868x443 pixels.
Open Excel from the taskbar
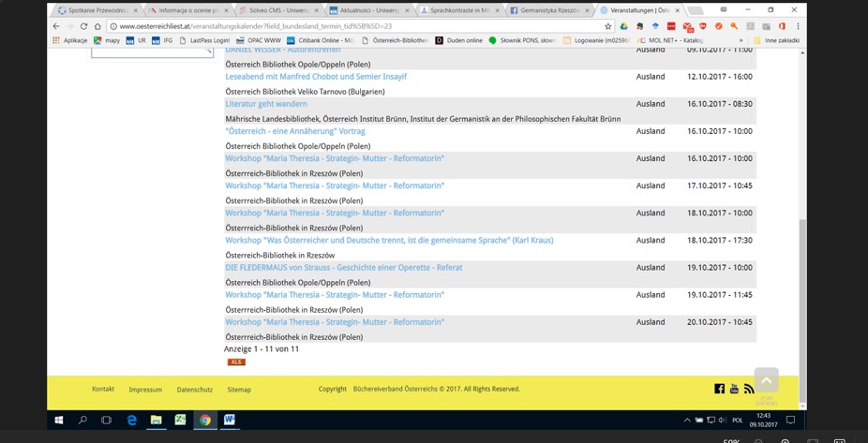pyautogui.click(x=180, y=420)
